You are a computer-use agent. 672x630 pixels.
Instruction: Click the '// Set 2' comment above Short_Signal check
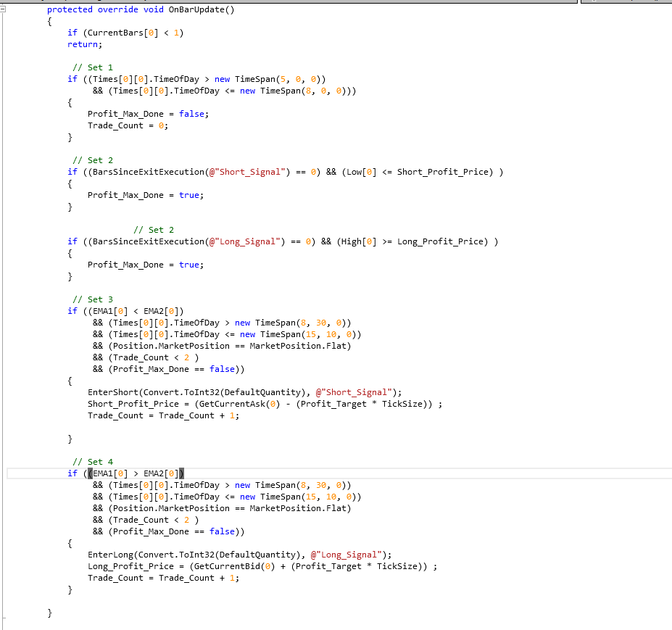pos(93,160)
